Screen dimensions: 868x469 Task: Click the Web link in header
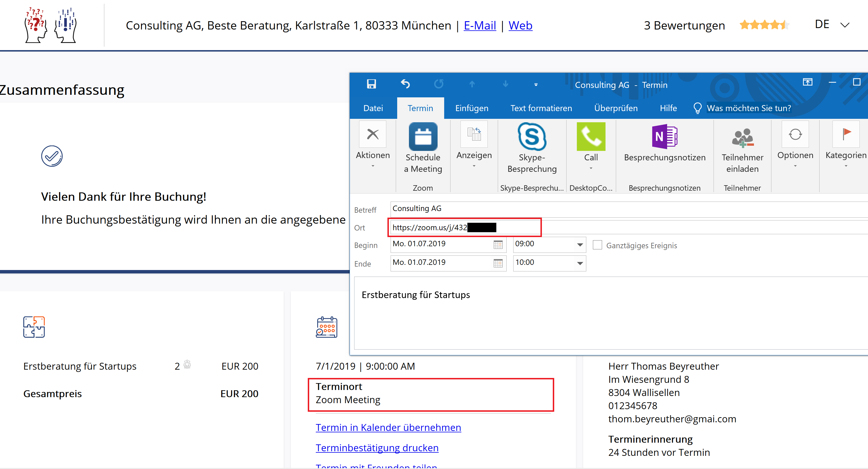pos(520,25)
